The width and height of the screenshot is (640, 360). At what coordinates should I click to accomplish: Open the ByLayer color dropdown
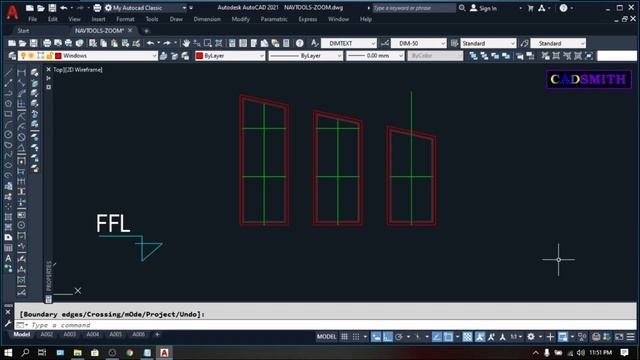tap(262, 56)
